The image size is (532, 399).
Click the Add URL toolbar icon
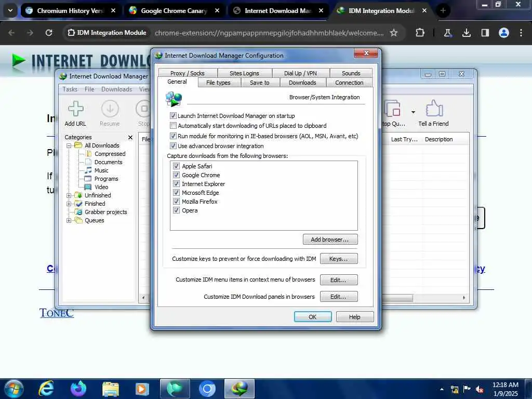click(76, 109)
